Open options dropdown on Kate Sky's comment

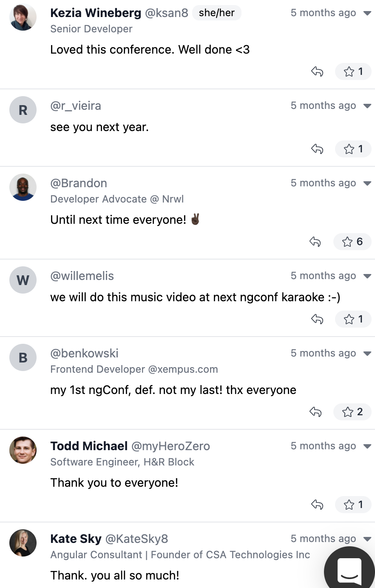tap(367, 539)
